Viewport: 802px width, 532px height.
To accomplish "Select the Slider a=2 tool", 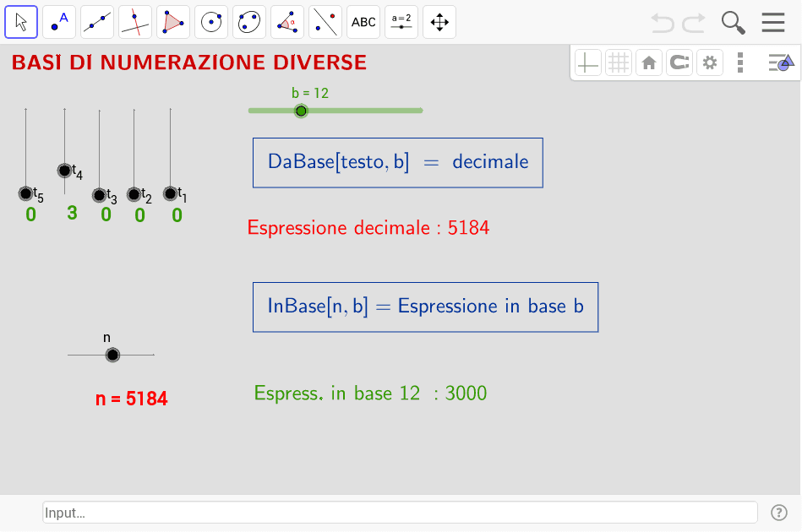I will point(401,22).
